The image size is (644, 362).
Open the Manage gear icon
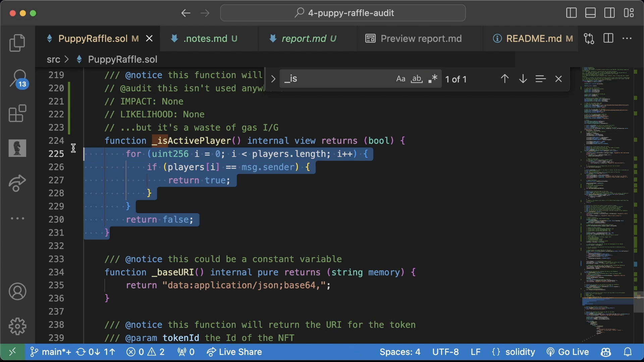(x=17, y=326)
